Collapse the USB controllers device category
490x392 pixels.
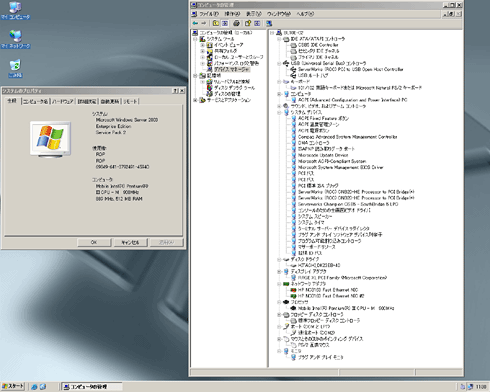(279, 63)
